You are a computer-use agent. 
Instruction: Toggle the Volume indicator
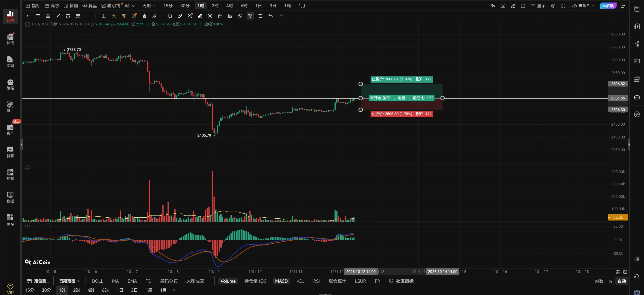228,281
